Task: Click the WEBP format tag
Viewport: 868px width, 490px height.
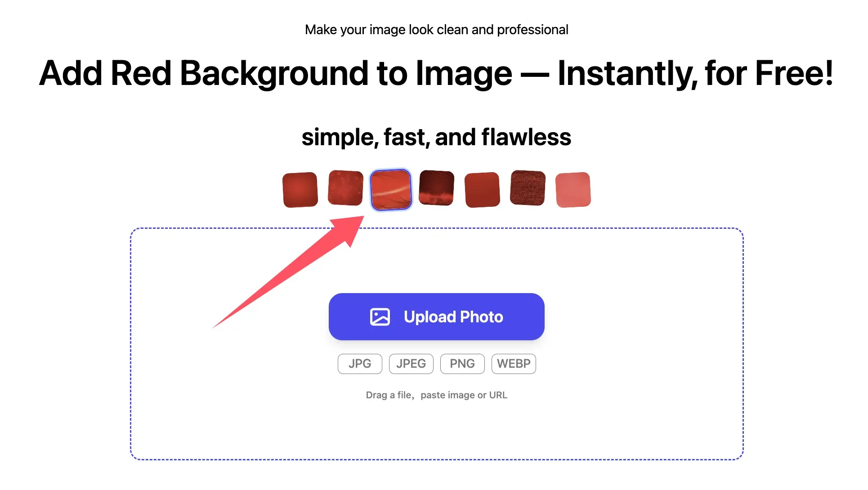Action: click(514, 364)
